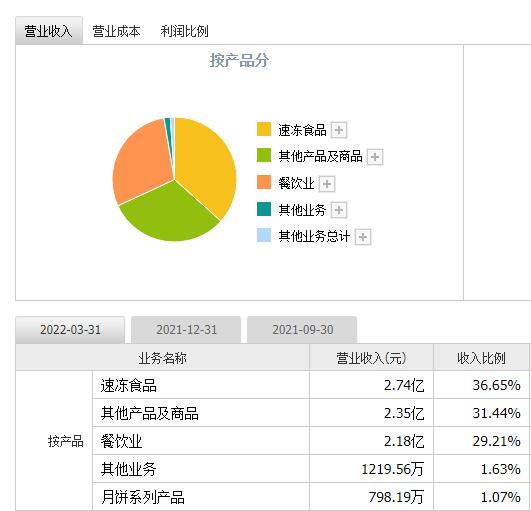Switch to the 营业收入 tab
This screenshot has width=531, height=511.
pyautogui.click(x=49, y=30)
